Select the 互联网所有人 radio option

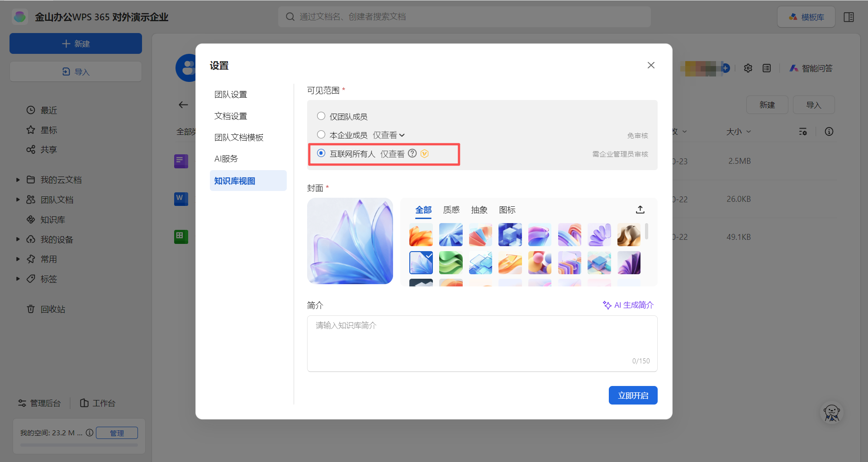(x=321, y=153)
